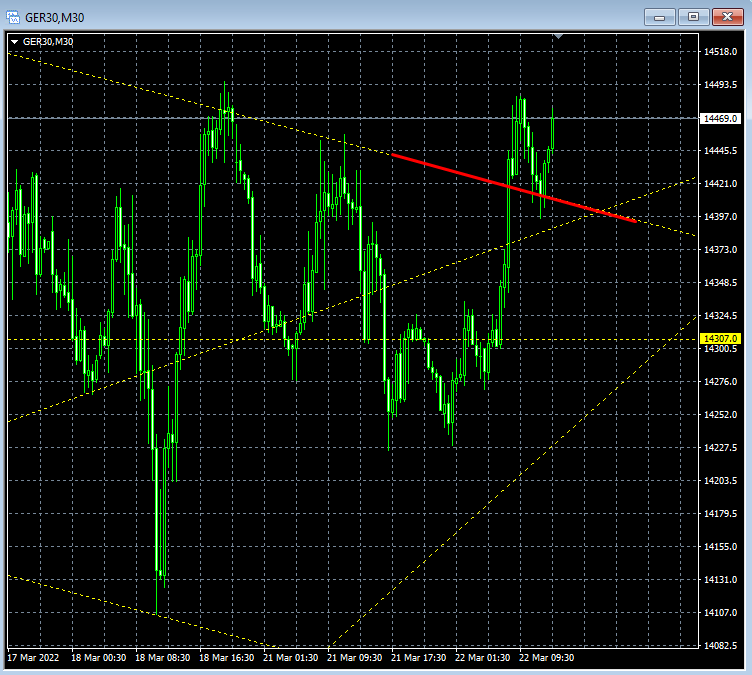Click the 22 Mar 09:30 time label
Screen dimensions: 752x675
(547, 658)
